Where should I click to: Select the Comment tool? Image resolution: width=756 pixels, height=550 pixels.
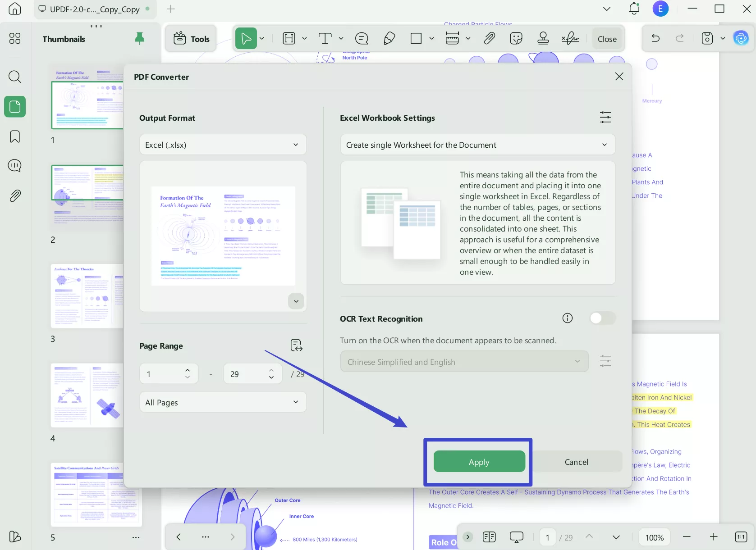(x=362, y=38)
